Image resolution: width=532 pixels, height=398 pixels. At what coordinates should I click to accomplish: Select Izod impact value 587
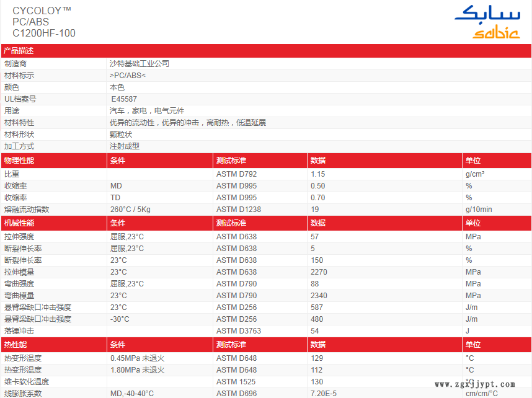(317, 307)
